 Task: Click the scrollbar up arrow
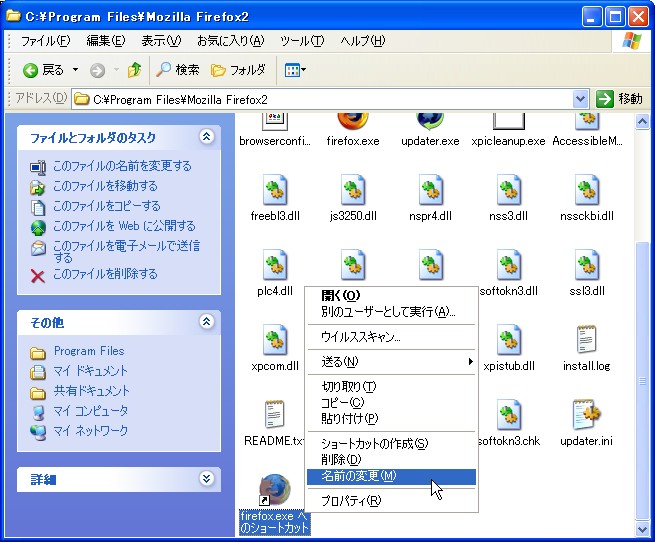[642, 121]
